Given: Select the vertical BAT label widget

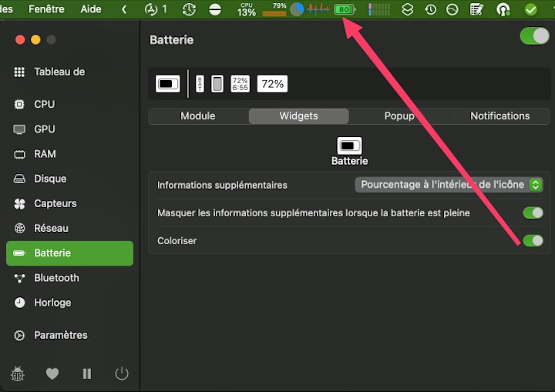Looking at the screenshot, I should coord(200,84).
